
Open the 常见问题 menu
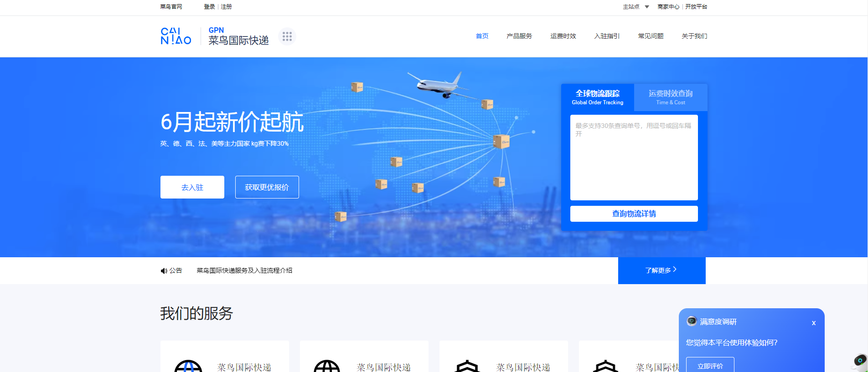651,36
